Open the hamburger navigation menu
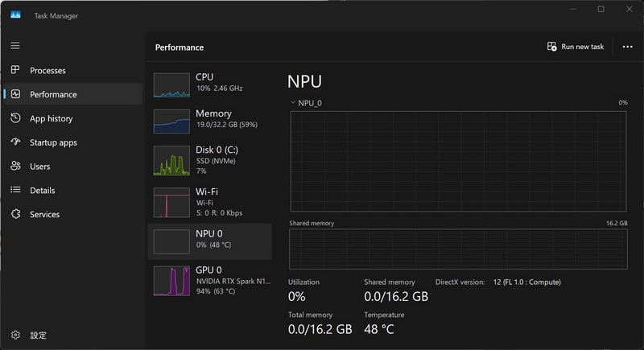The width and height of the screenshot is (644, 350). click(x=15, y=46)
